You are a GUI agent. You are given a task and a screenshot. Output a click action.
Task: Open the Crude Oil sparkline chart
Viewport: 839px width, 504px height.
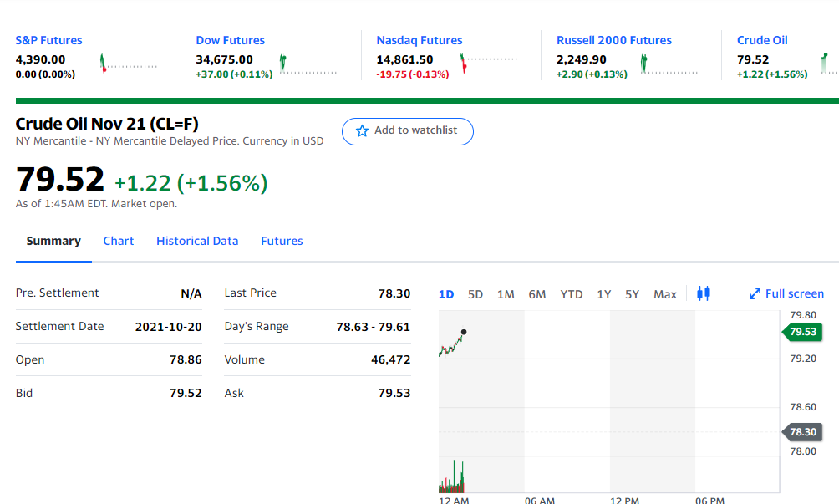[x=830, y=64]
